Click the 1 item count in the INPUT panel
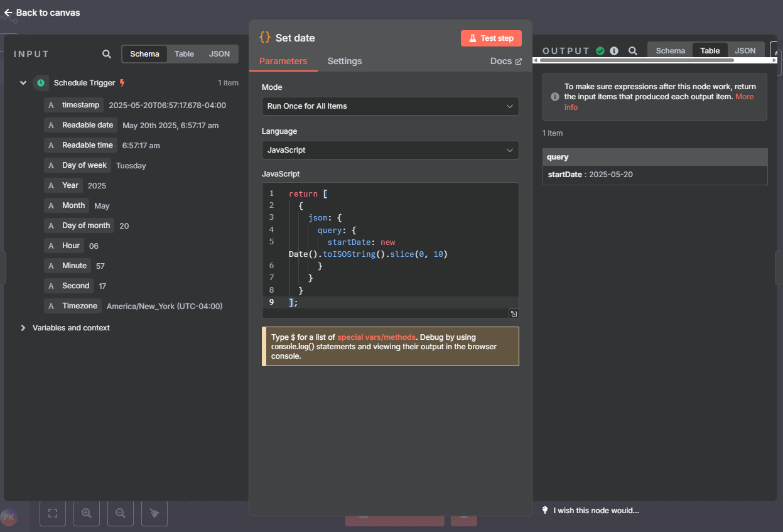 pyautogui.click(x=228, y=83)
